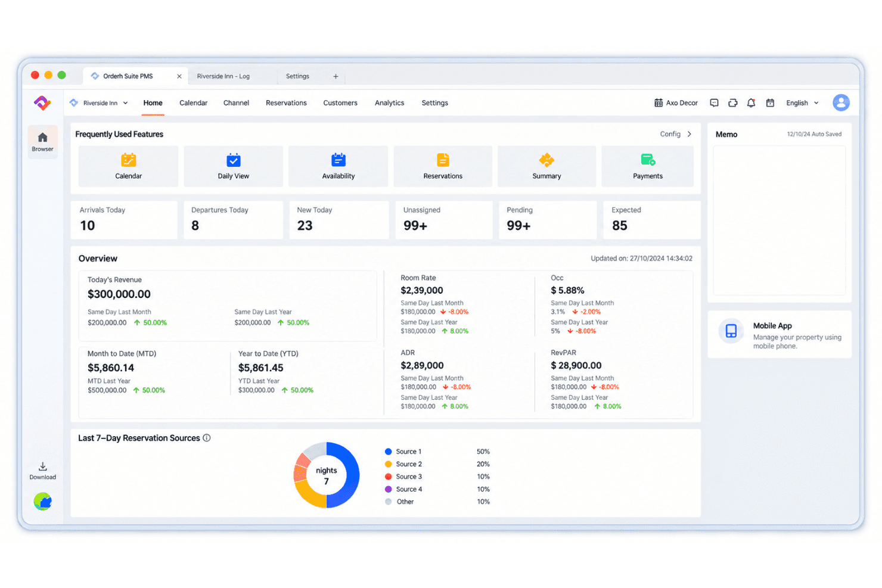The width and height of the screenshot is (882, 588).
Task: Open the Payments feature card
Action: (x=648, y=166)
